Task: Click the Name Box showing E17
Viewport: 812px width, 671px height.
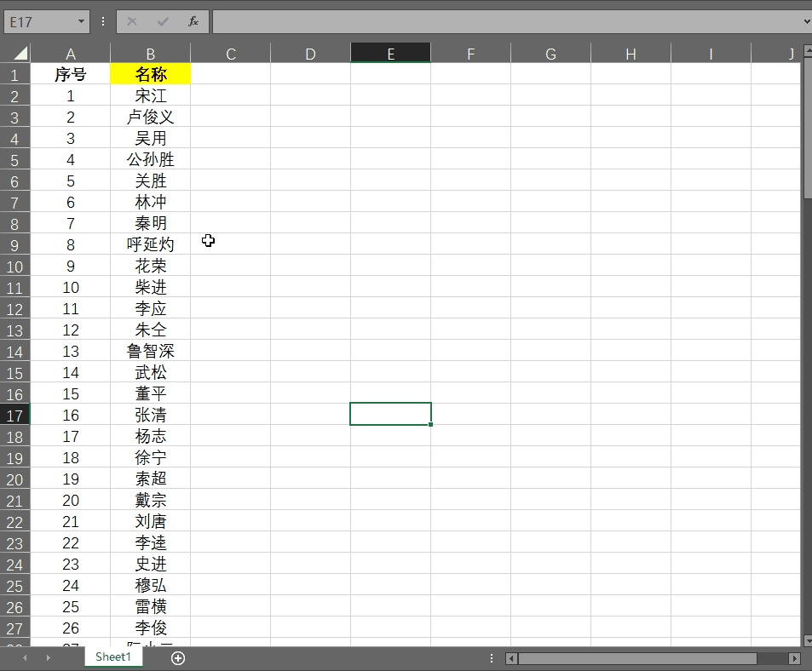Action: click(x=40, y=22)
